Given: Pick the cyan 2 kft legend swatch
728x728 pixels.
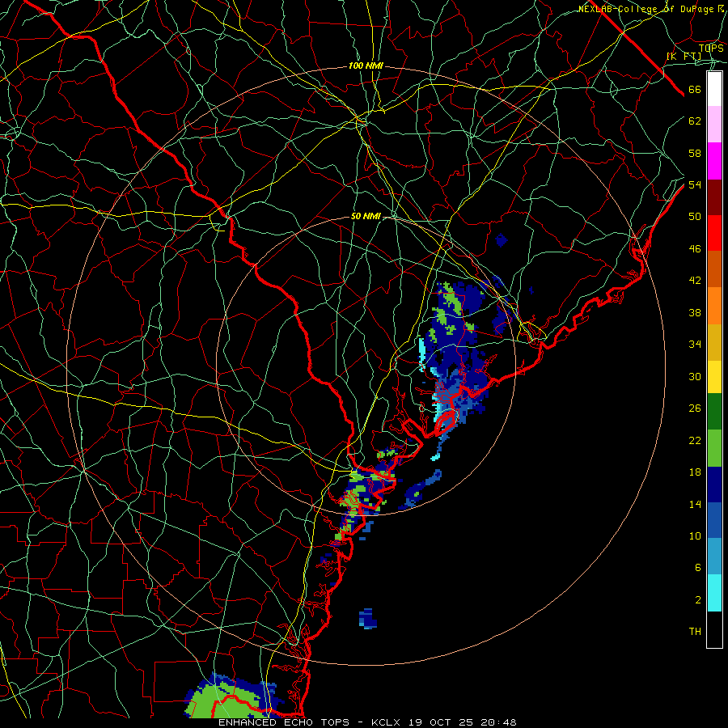Looking at the screenshot, I should pos(714,593).
